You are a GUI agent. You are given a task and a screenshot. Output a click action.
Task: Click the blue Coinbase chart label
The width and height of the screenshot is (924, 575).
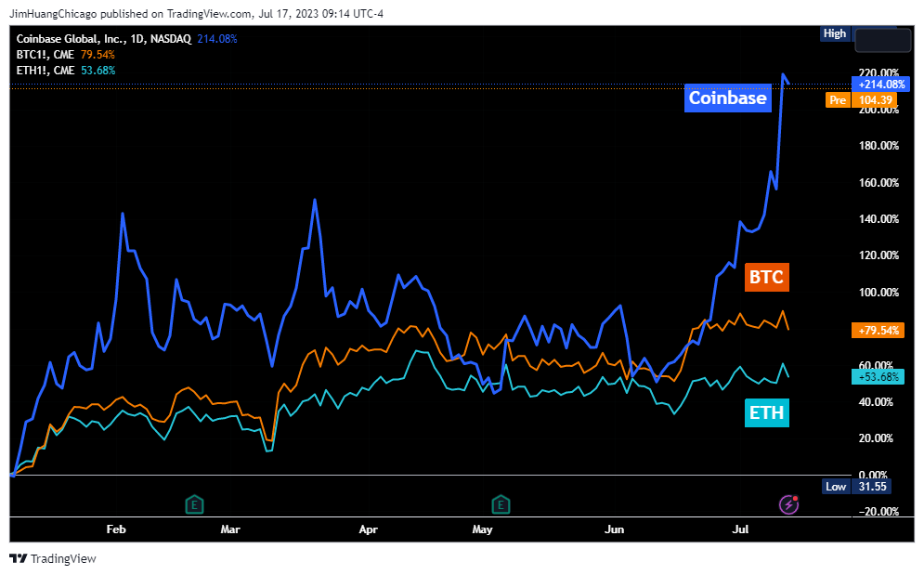[x=728, y=98]
